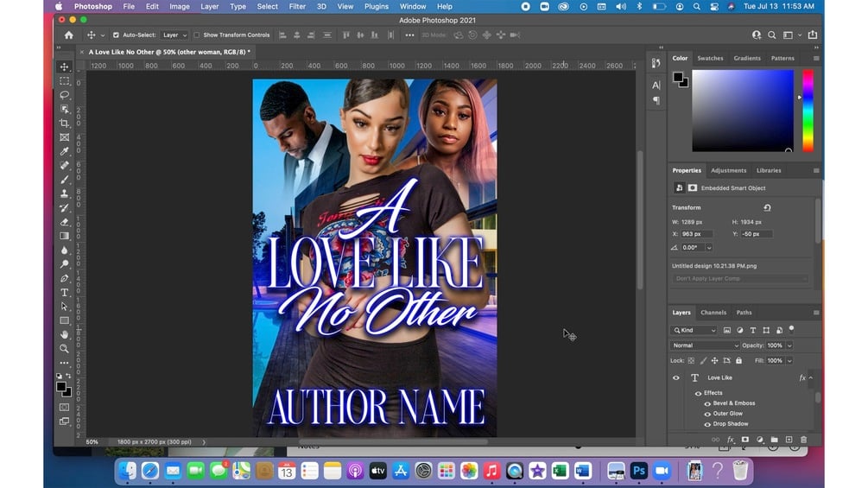
Task: Hide the Drop Shadow effect
Action: 706,424
